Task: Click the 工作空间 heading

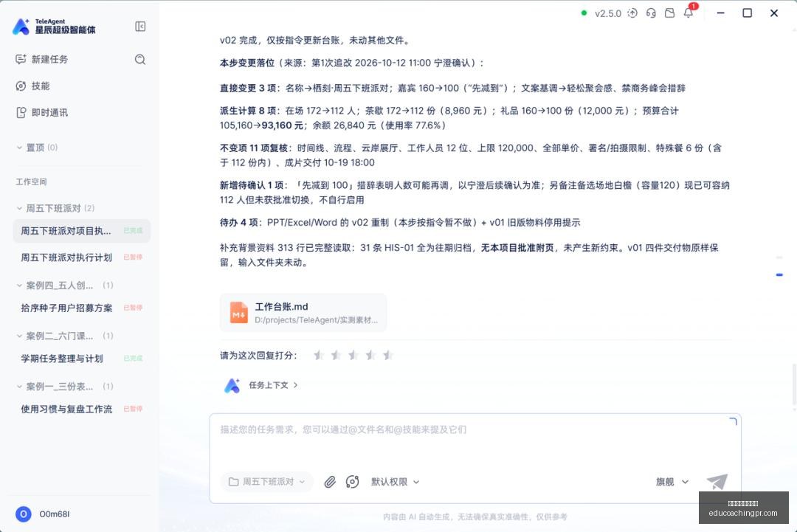Action: click(x=31, y=182)
